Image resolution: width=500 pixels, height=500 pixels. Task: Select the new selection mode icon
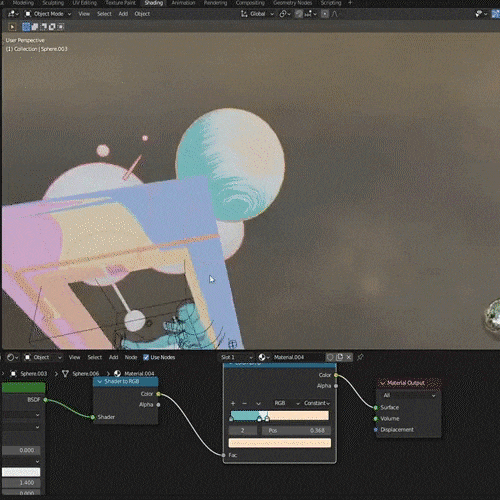(x=26, y=27)
